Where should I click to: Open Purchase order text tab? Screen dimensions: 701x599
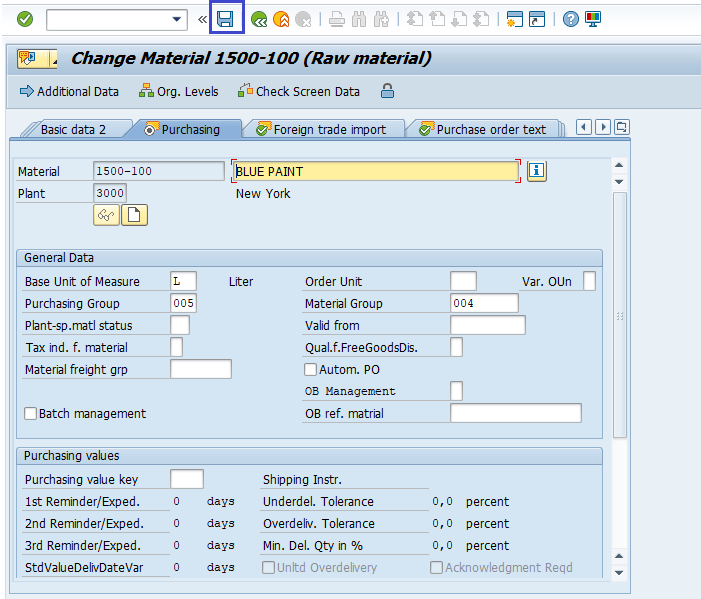[x=483, y=130]
